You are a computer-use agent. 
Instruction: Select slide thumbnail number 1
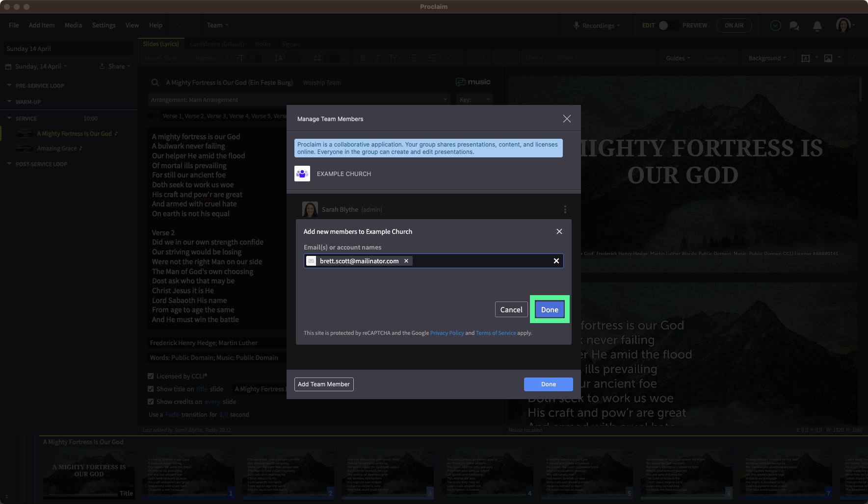coord(189,474)
